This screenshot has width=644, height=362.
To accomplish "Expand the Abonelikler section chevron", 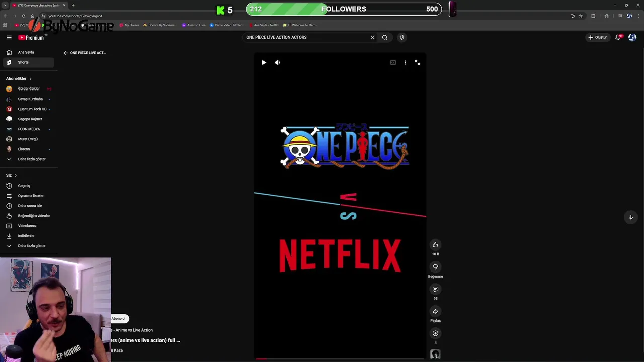I will tap(30, 79).
